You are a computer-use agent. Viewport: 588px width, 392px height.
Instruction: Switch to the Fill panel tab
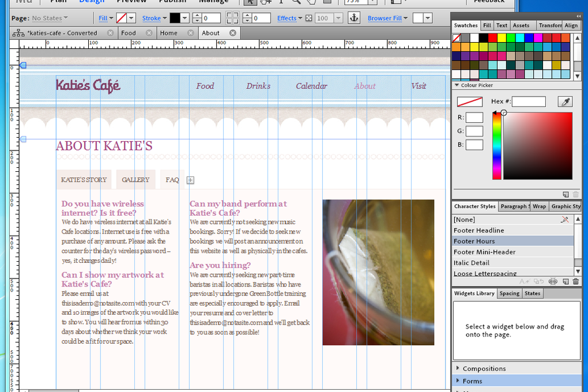click(487, 25)
